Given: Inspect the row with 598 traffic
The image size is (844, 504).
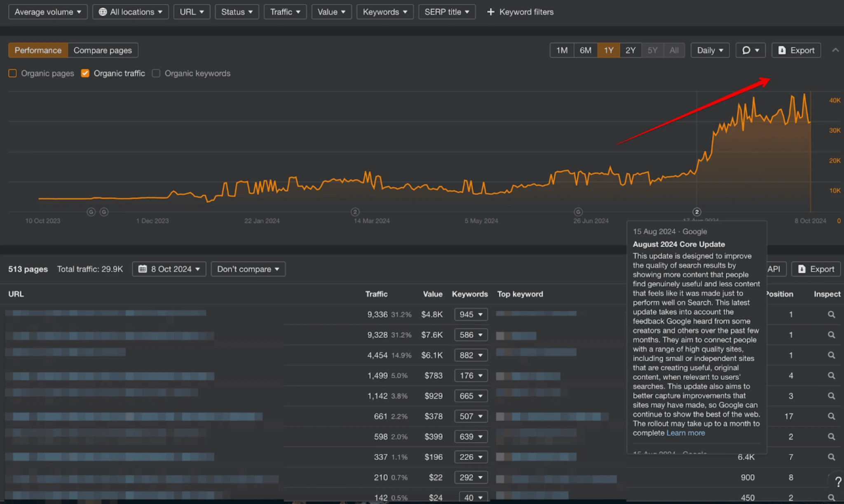Looking at the screenshot, I should pos(831,436).
